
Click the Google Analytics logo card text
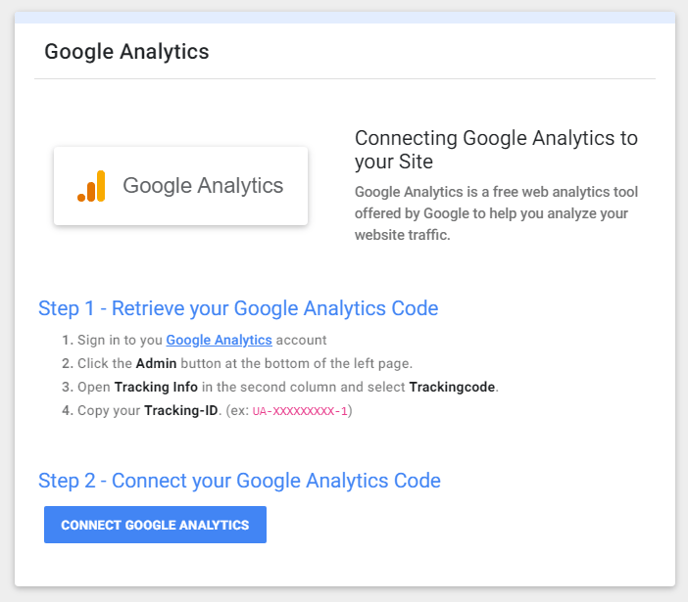[x=203, y=185]
